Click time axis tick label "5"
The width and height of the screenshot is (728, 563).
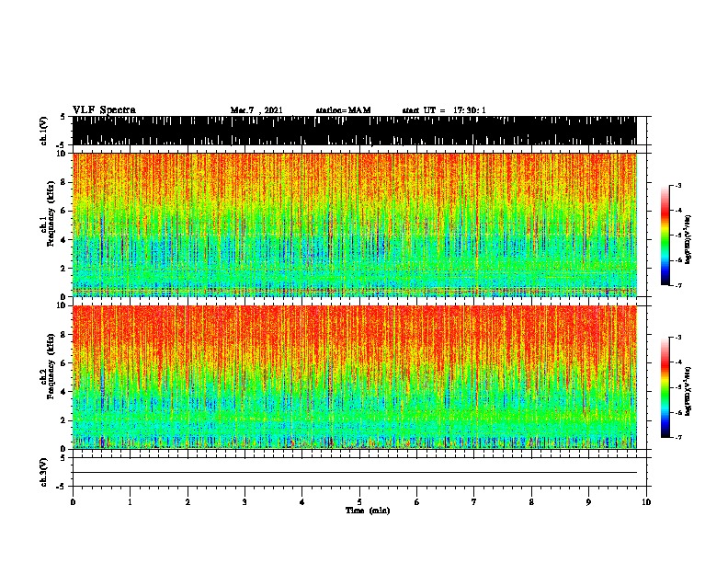tap(359, 502)
